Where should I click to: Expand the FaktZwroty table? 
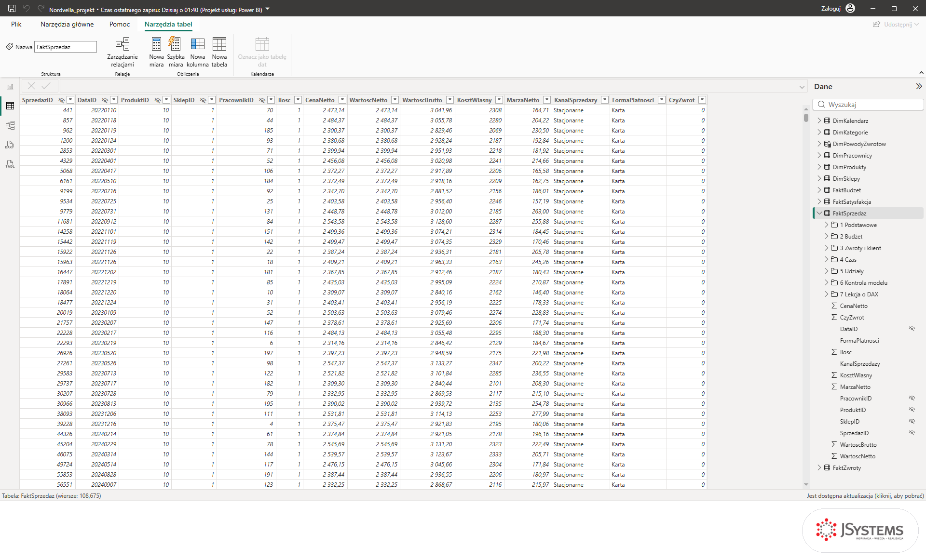(x=819, y=467)
